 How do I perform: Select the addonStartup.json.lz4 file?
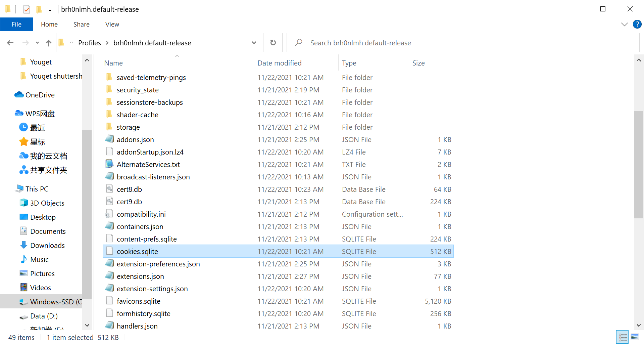tap(150, 152)
